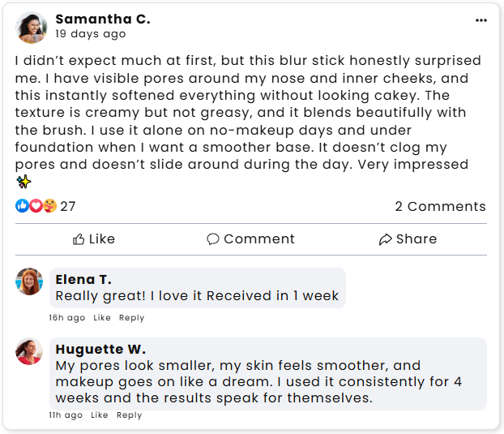Viewport: 504px width, 434px height.
Task: Open Elena T.'s profile name
Action: [83, 279]
